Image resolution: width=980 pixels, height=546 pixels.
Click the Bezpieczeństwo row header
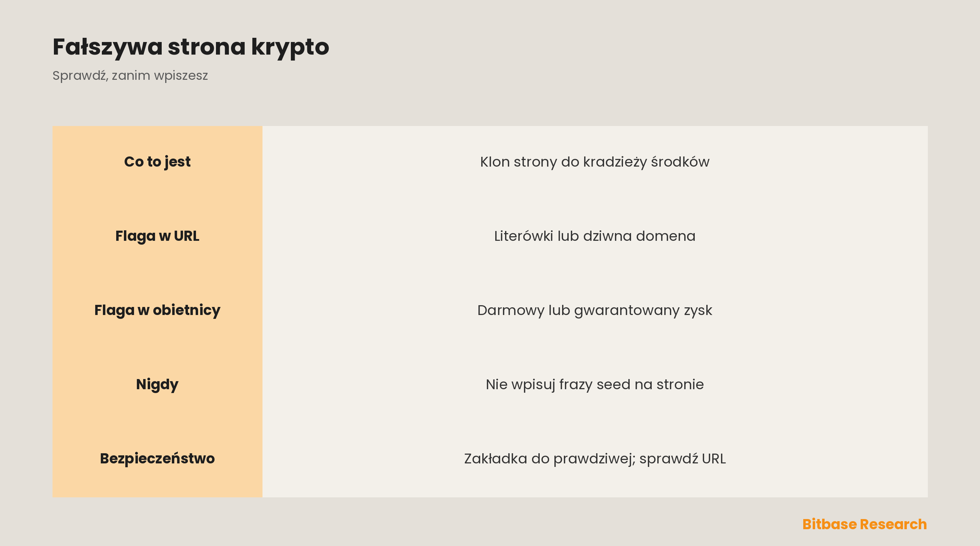click(157, 458)
